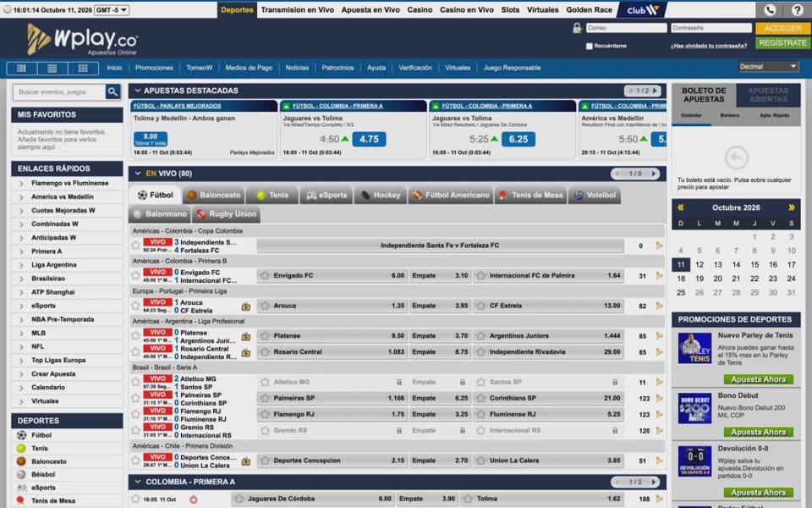Check the Recuérdame checkbox
Image resolution: width=812 pixels, height=508 pixels.
click(x=589, y=46)
